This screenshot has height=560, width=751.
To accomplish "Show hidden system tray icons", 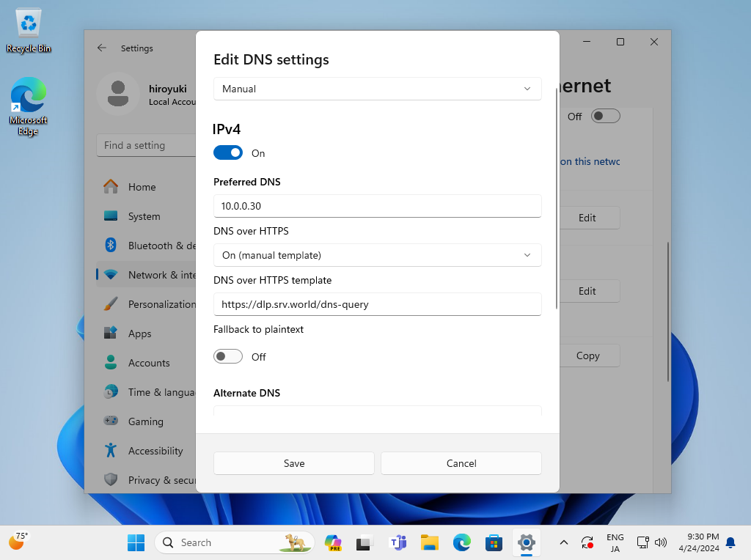I will (x=563, y=542).
